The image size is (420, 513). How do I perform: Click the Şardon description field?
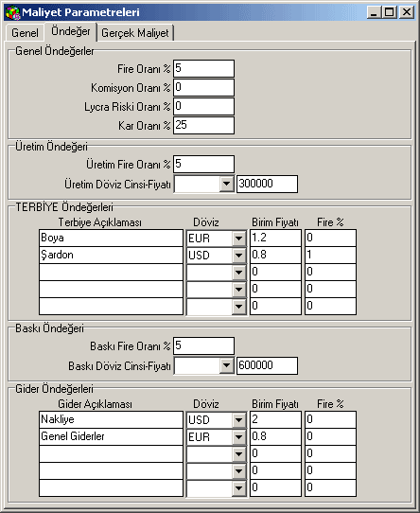click(x=111, y=255)
